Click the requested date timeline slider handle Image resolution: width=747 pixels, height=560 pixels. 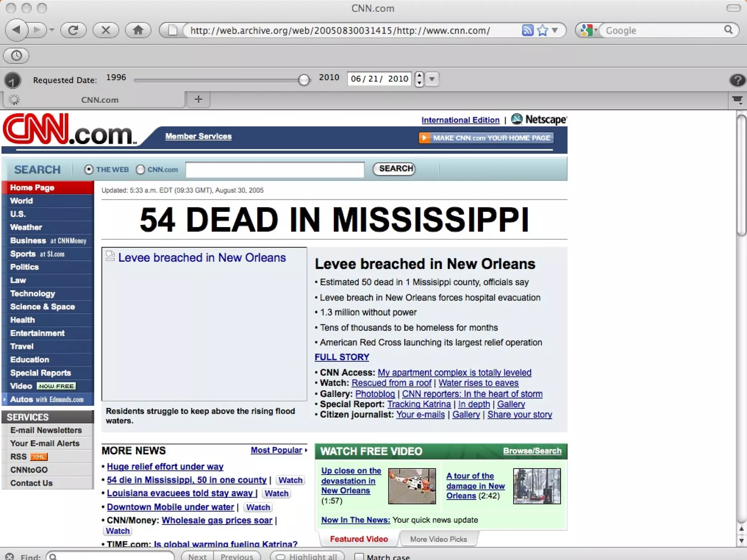(x=303, y=79)
